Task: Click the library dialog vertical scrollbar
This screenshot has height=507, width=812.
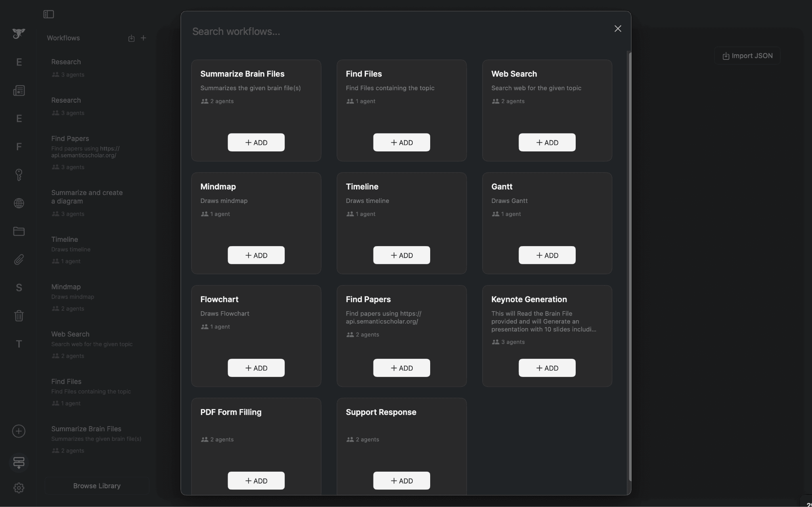Action: pyautogui.click(x=629, y=266)
